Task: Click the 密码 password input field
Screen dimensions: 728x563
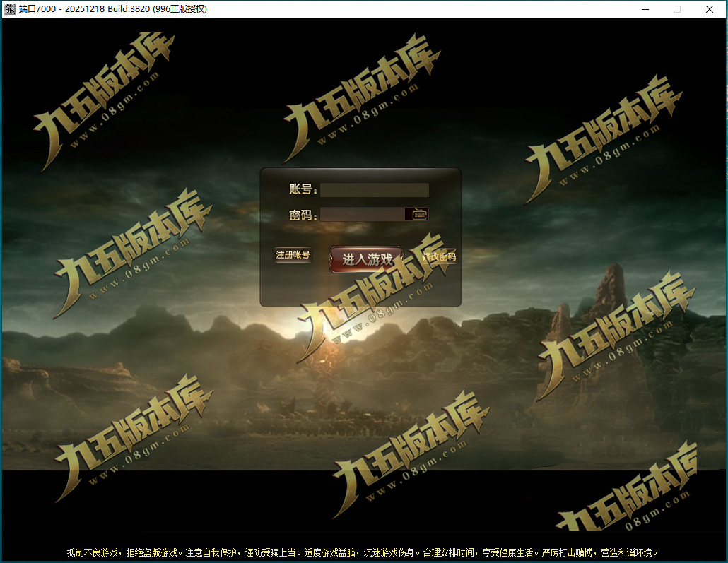Action: pos(363,214)
